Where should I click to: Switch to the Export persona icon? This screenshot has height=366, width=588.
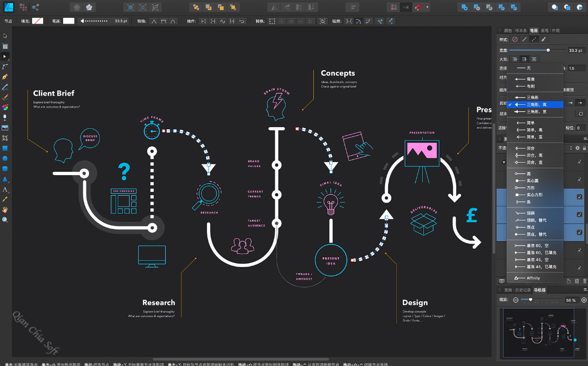36,7
